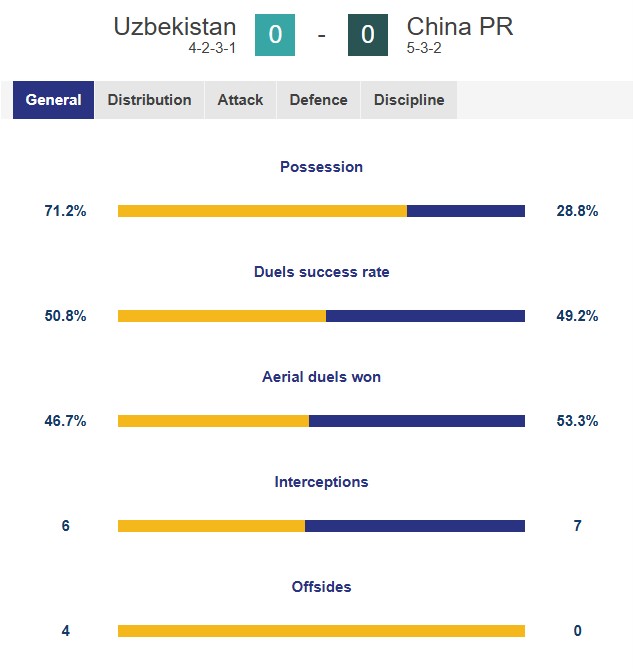
Task: Click the Possession heading
Action: click(x=321, y=167)
